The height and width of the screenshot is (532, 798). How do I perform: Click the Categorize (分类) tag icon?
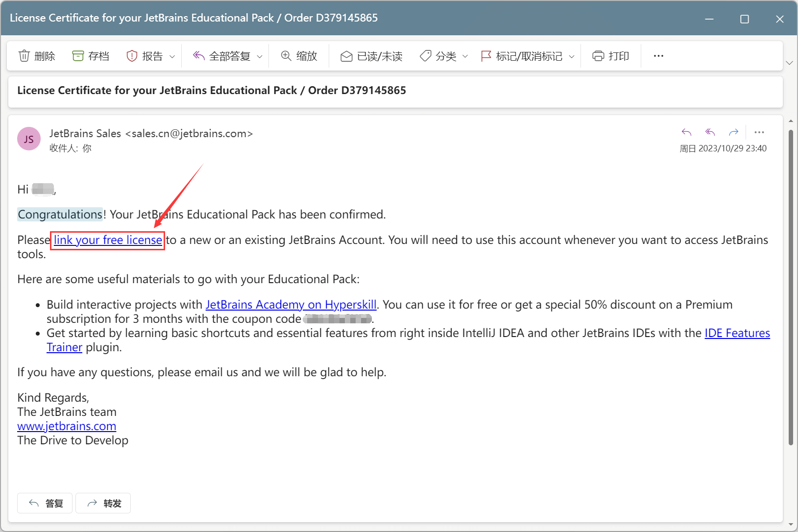[426, 56]
